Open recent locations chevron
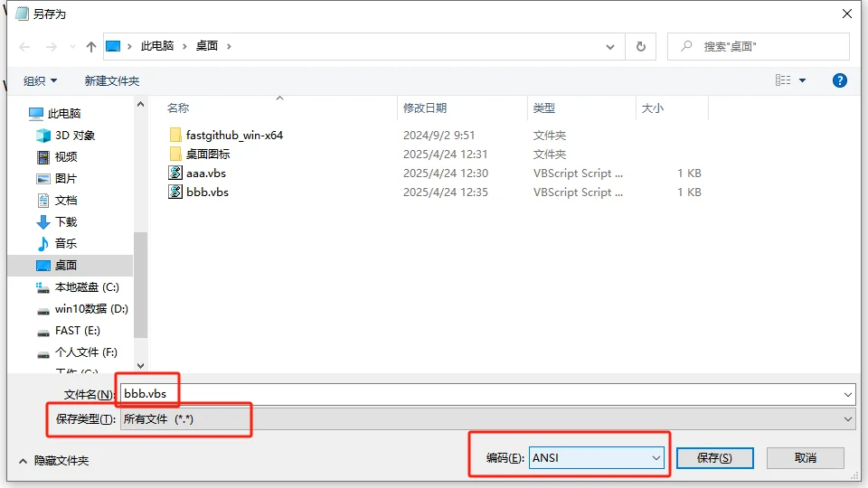This screenshot has width=868, height=488. pyautogui.click(x=72, y=47)
